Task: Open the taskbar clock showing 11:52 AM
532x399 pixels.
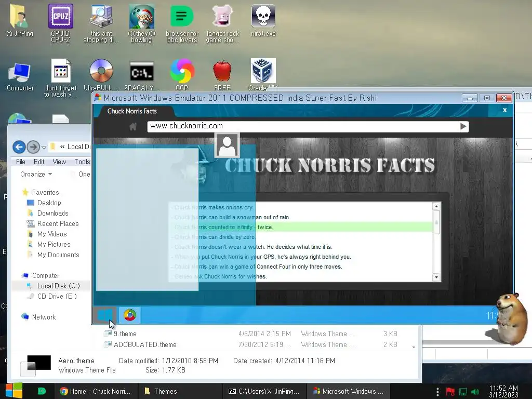Action: tap(503, 392)
